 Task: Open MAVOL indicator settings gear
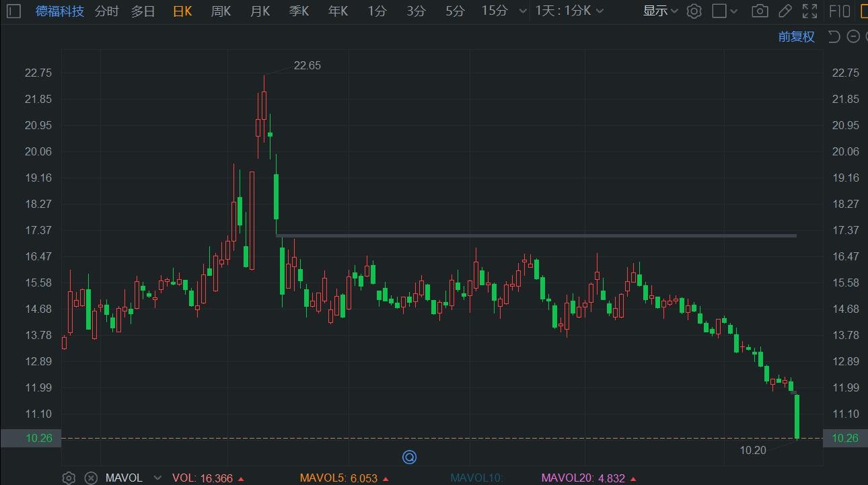point(69,478)
